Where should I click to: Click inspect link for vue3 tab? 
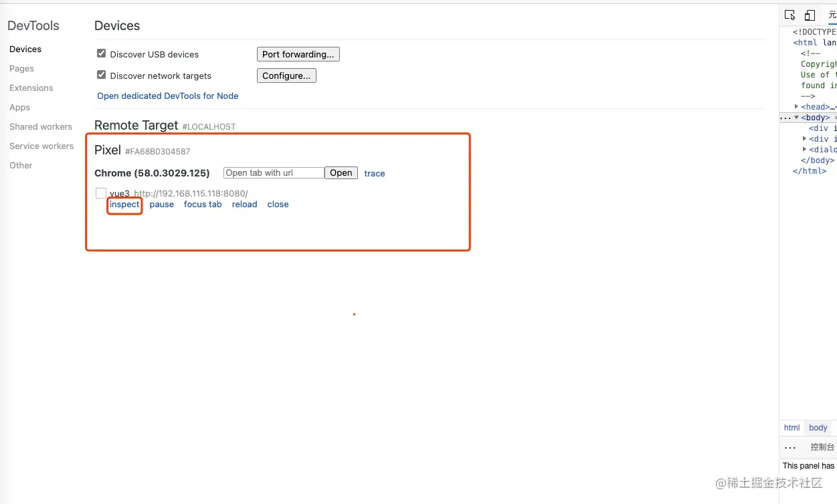coord(124,205)
